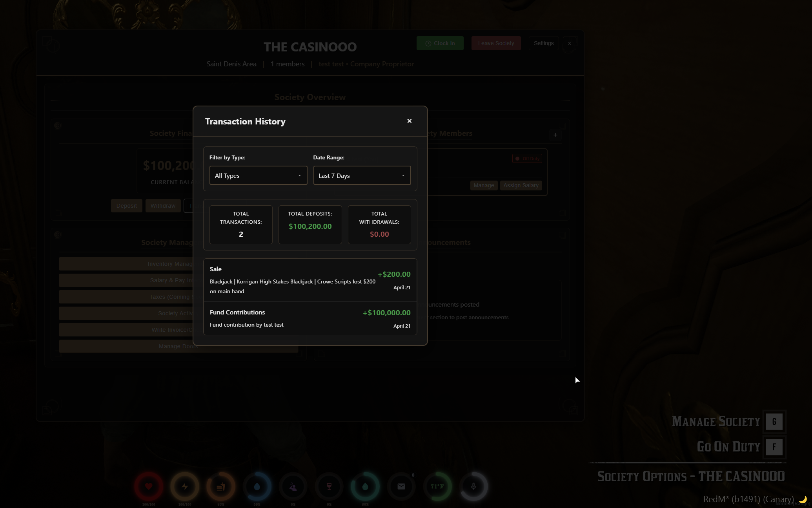Viewport: 812px width, 508px height.
Task: Click the Total Withdrawals value $0.00
Action: (x=379, y=234)
